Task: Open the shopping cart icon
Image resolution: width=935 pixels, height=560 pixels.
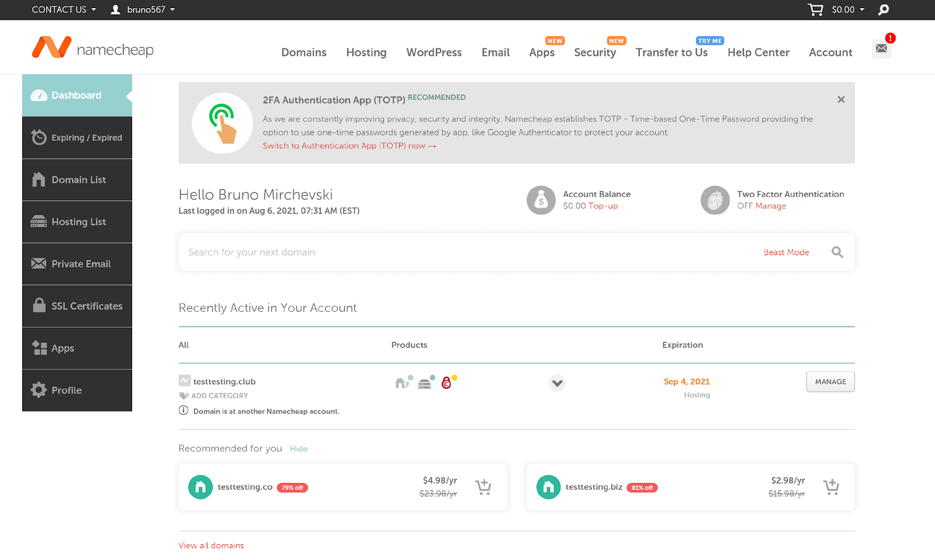Action: 816,9
